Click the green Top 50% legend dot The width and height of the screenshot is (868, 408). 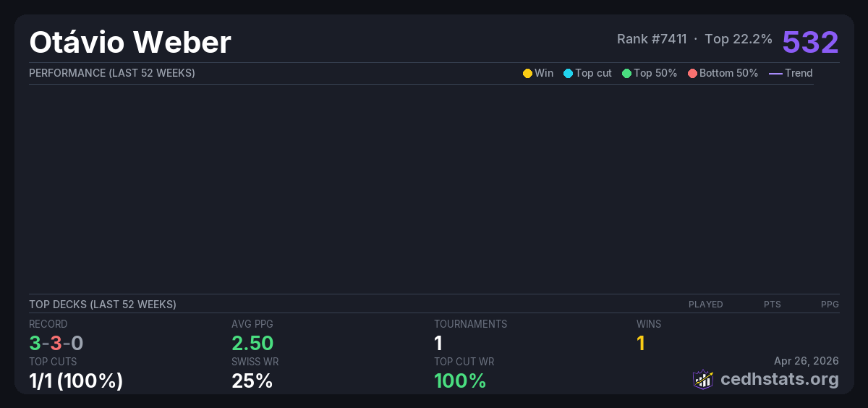click(626, 73)
